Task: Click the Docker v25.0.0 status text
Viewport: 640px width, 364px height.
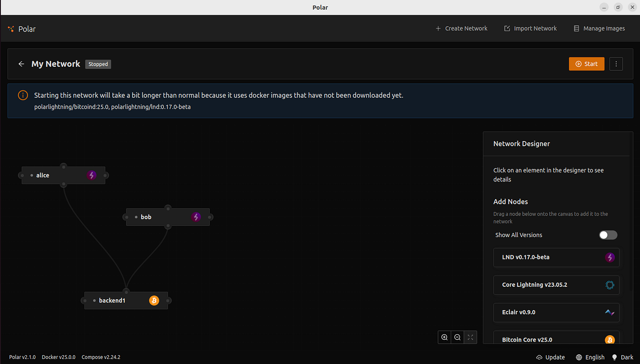Action: (x=59, y=357)
